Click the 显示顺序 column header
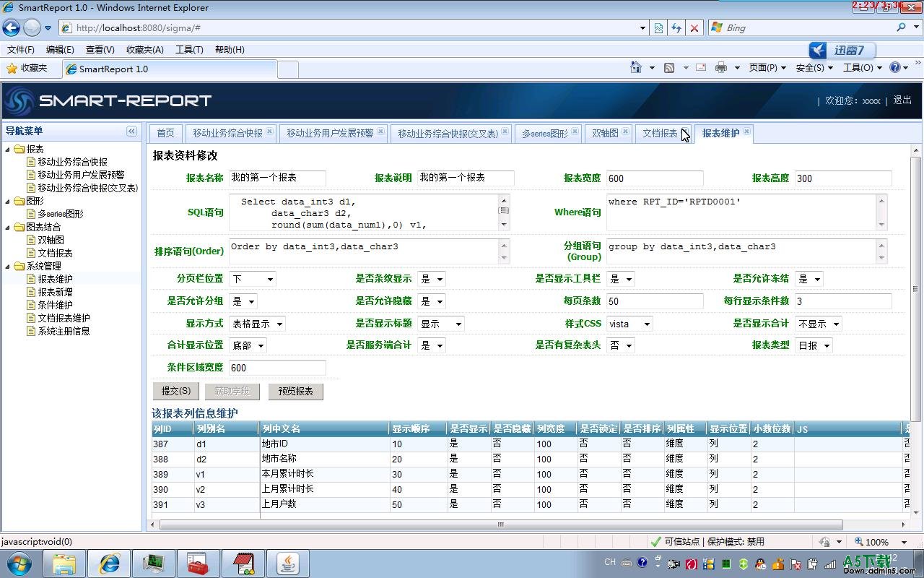 [x=418, y=429]
